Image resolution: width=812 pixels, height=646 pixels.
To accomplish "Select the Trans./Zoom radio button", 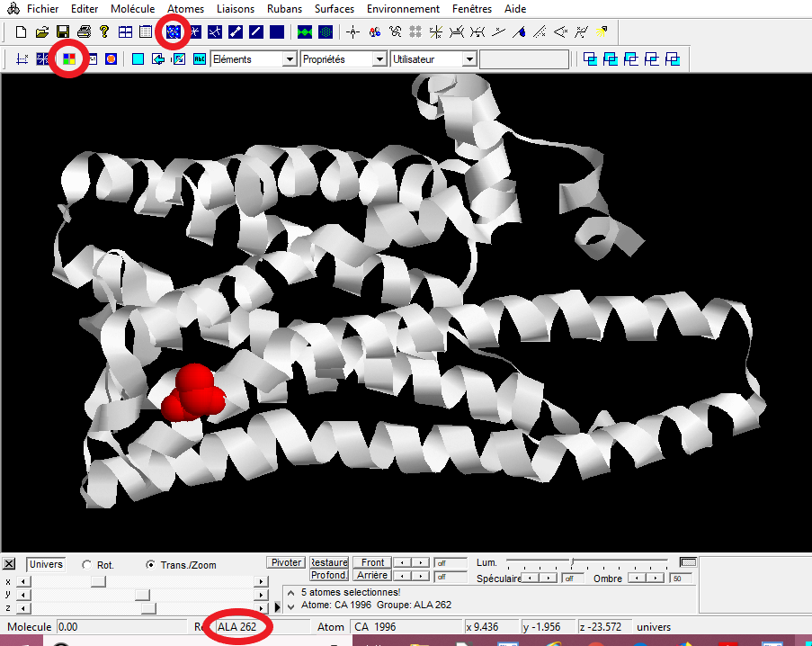I will pos(152,565).
